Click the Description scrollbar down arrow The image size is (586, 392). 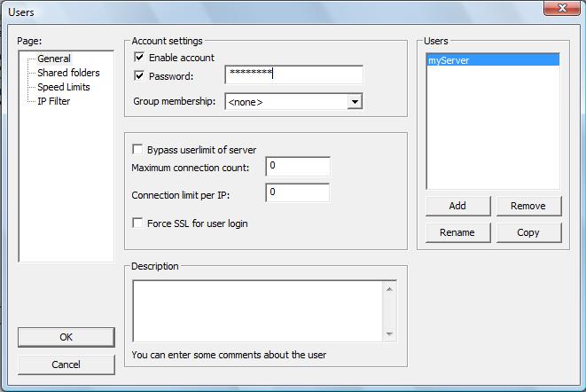pyautogui.click(x=389, y=334)
